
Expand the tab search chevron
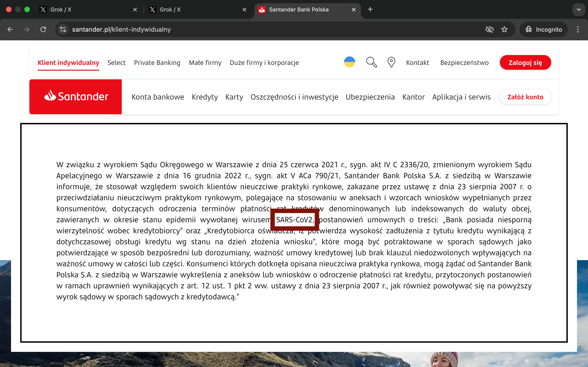(x=579, y=10)
